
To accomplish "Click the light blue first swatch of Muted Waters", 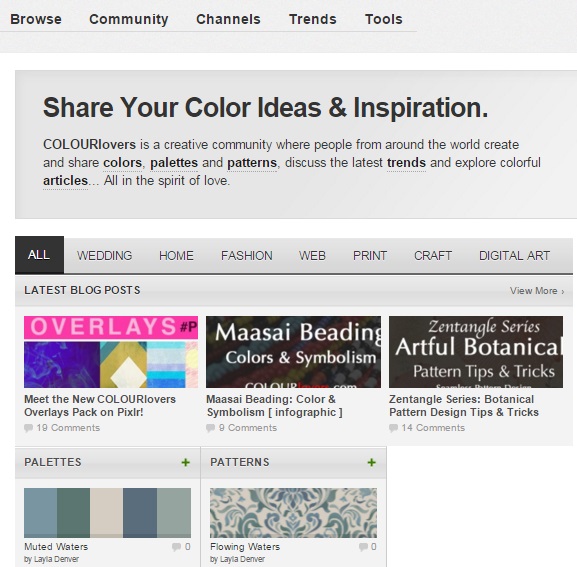I will tap(40, 513).
